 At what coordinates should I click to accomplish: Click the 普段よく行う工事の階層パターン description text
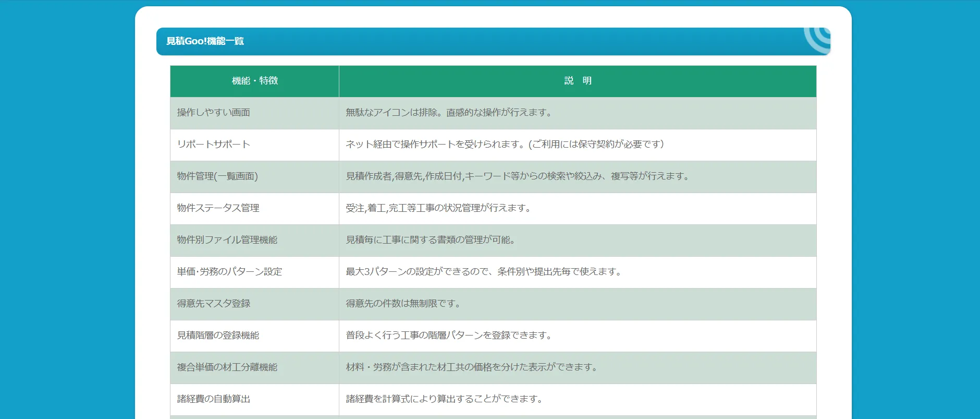[450, 336]
